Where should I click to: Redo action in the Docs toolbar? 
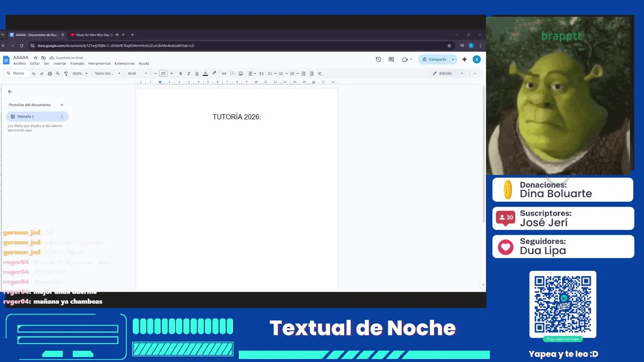click(42, 73)
